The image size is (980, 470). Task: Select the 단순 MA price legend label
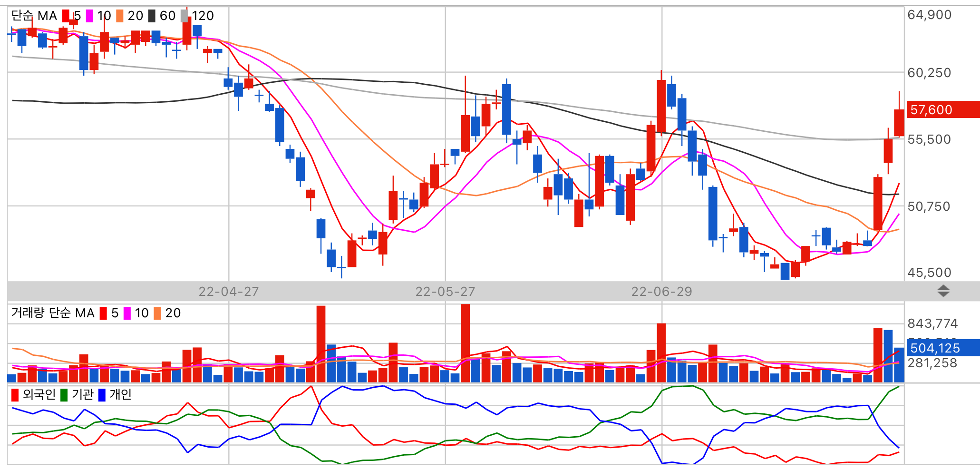tap(34, 16)
